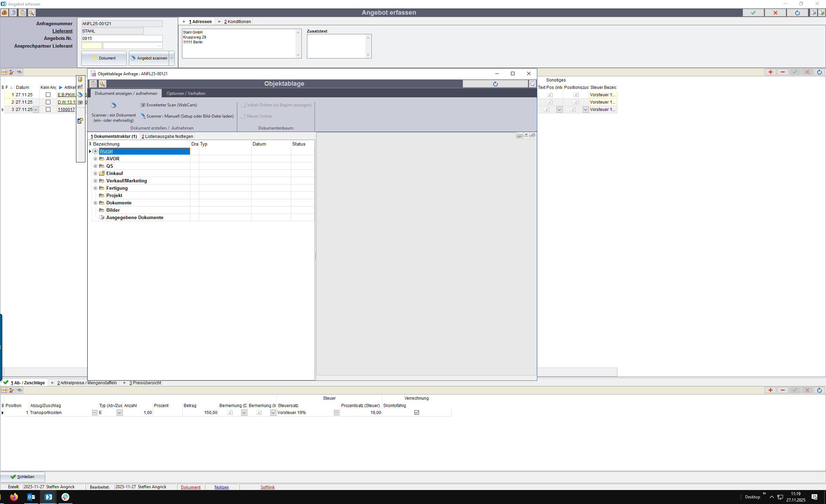The image size is (826, 504).
Task: Expand the Verkauf/Marketing folder node
Action: [x=95, y=181]
